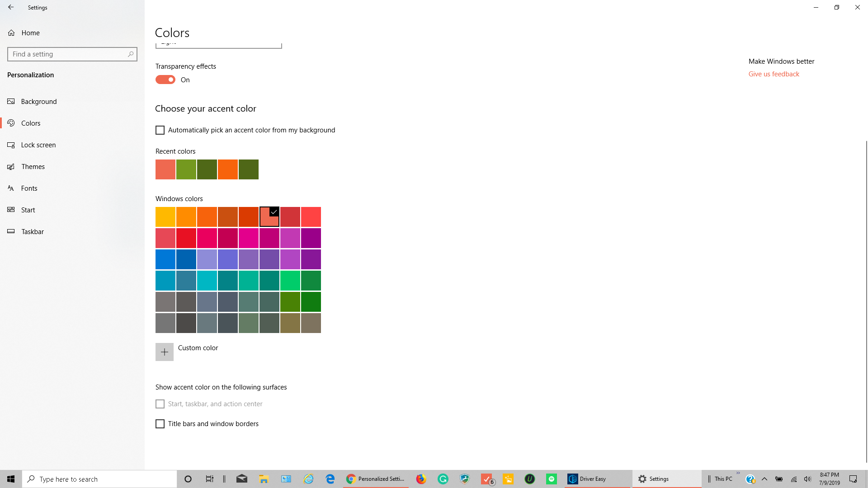Go back to main Settings page
Screen dimensions: 868x488
point(11,7)
